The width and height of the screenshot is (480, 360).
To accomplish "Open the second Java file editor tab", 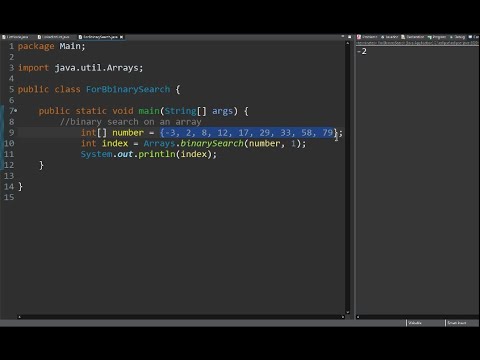I will (x=53, y=37).
